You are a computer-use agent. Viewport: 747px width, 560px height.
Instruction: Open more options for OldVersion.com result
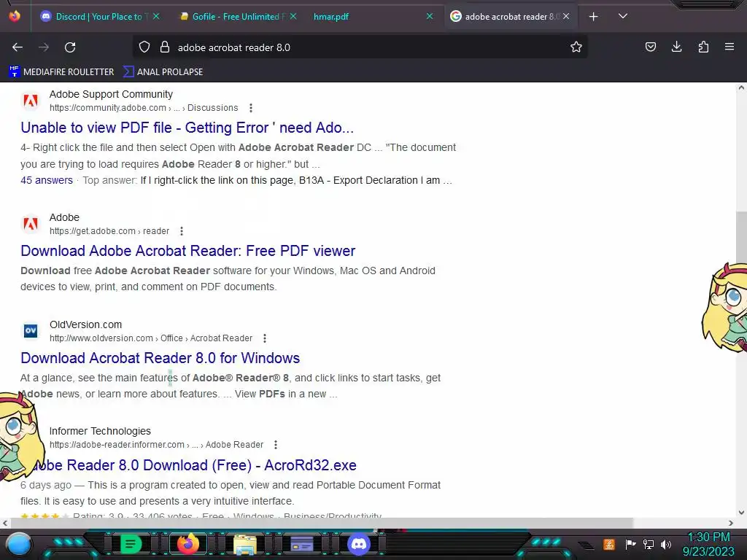[x=265, y=338]
